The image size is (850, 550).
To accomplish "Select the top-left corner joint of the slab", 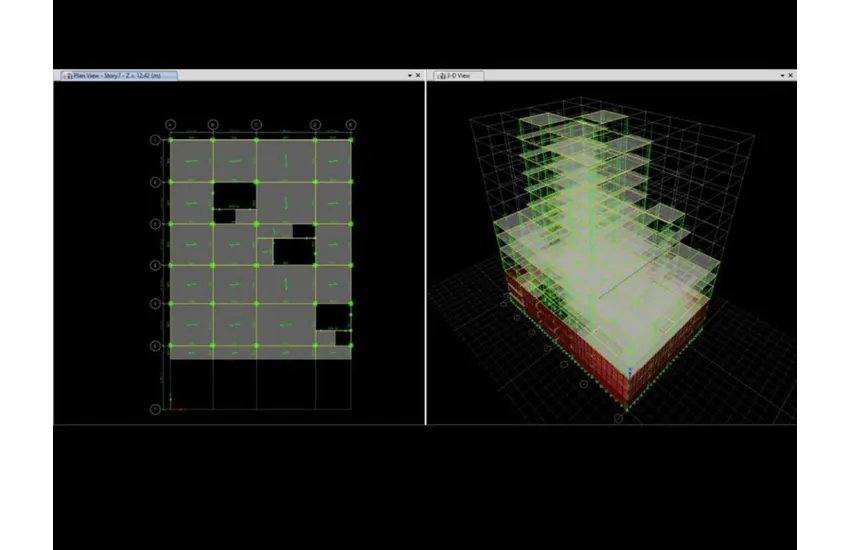I will tap(170, 140).
